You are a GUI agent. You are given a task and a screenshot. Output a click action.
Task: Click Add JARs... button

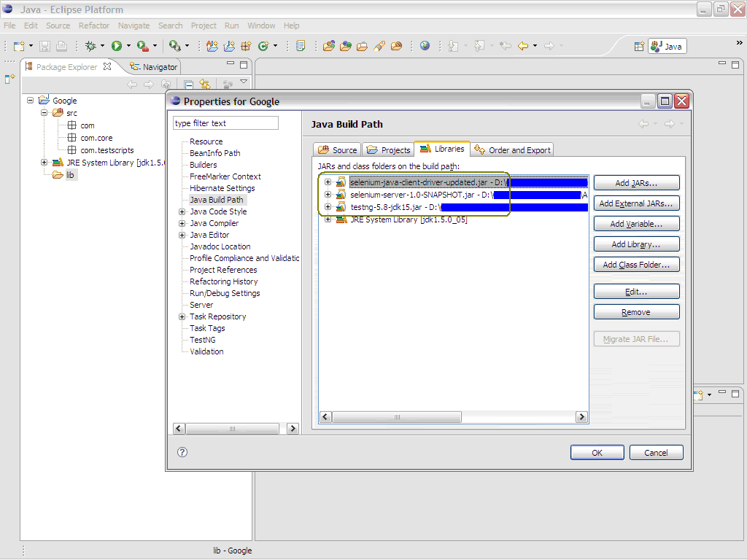(x=636, y=183)
